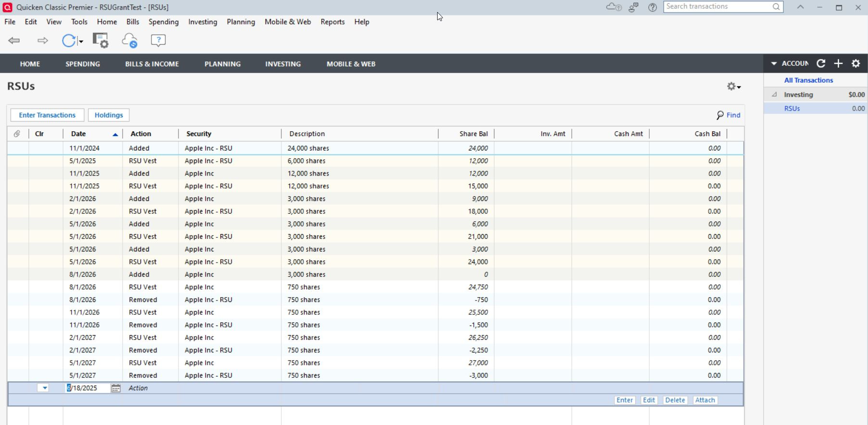This screenshot has width=868, height=425.
Task: Click the Action field in new row
Action: [150, 388]
